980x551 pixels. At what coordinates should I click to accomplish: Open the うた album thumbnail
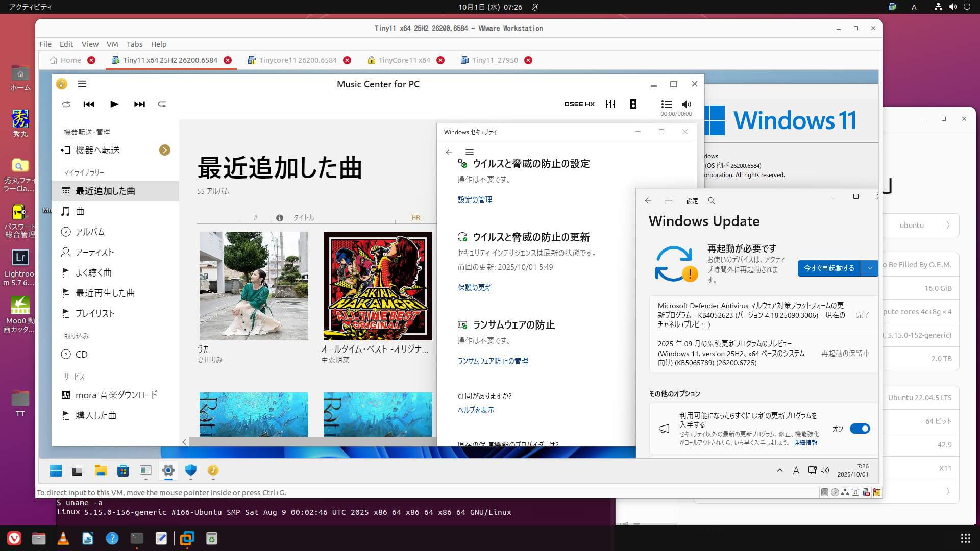[254, 286]
